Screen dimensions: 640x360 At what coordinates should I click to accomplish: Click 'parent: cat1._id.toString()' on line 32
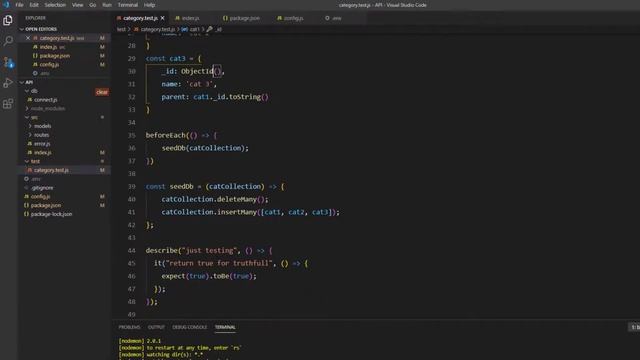pyautogui.click(x=215, y=97)
